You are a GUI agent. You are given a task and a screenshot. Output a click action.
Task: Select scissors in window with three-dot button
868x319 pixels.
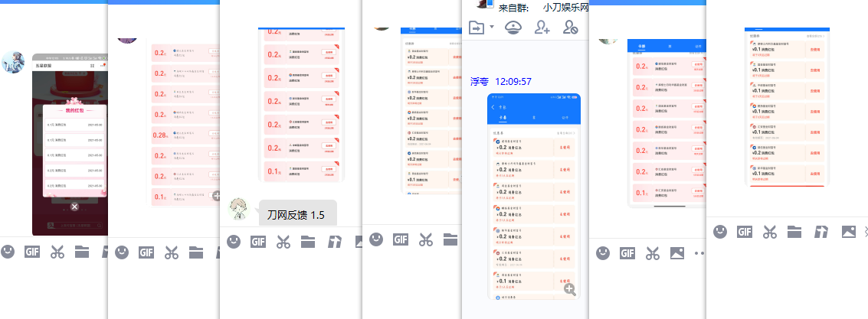(x=652, y=253)
